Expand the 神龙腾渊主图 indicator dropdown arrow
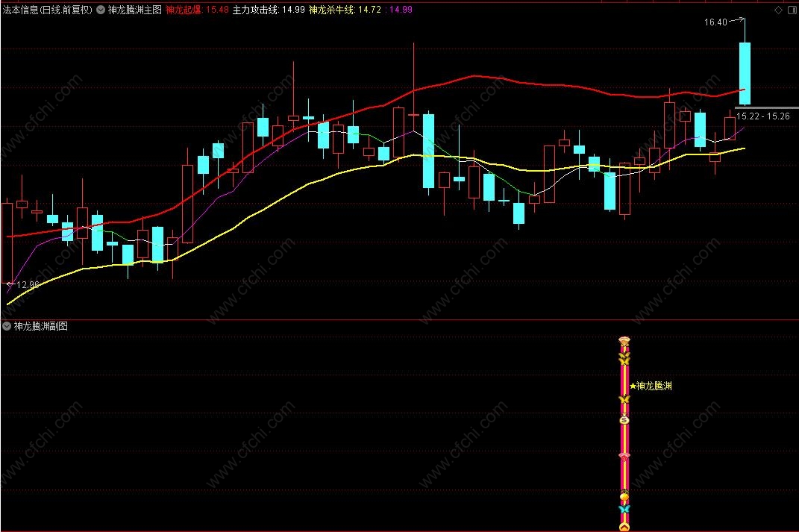 (x=101, y=10)
